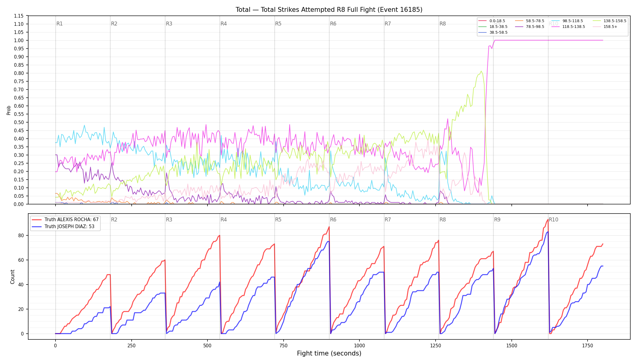Select the 158.5+ legend entry
Image resolution: width=637 pixels, height=364 pixels.
click(x=605, y=27)
